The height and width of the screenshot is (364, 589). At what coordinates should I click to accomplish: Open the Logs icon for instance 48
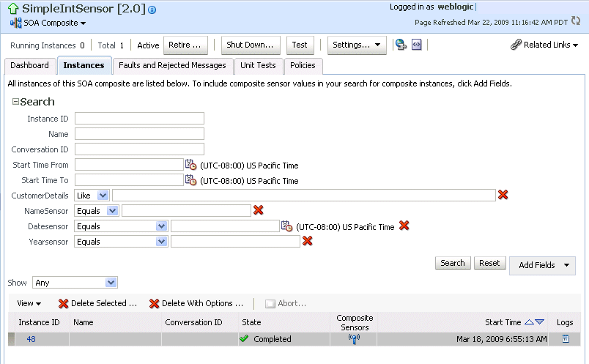[566, 339]
